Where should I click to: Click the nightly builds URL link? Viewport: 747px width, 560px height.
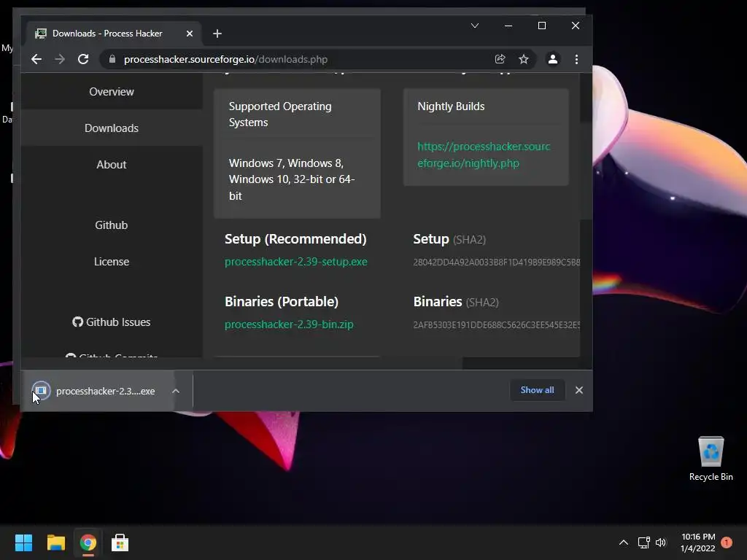click(484, 155)
